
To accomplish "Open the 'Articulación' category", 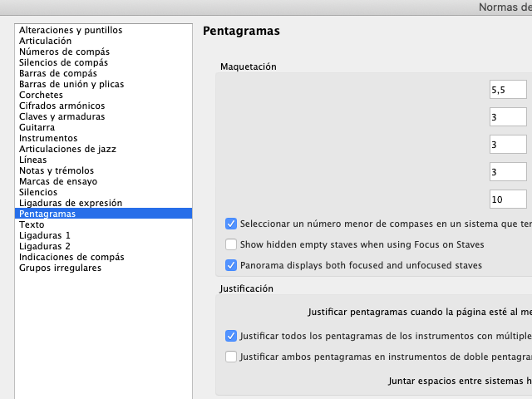I will tap(46, 41).
